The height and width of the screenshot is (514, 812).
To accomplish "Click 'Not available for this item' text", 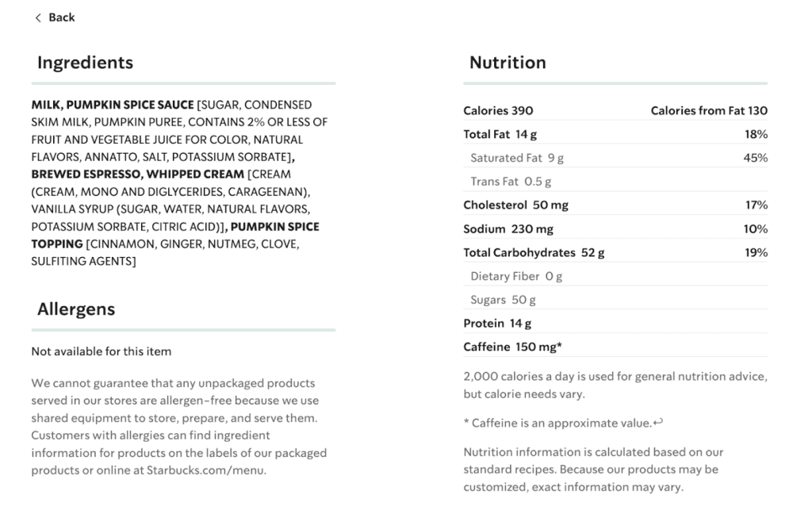I will pyautogui.click(x=101, y=351).
